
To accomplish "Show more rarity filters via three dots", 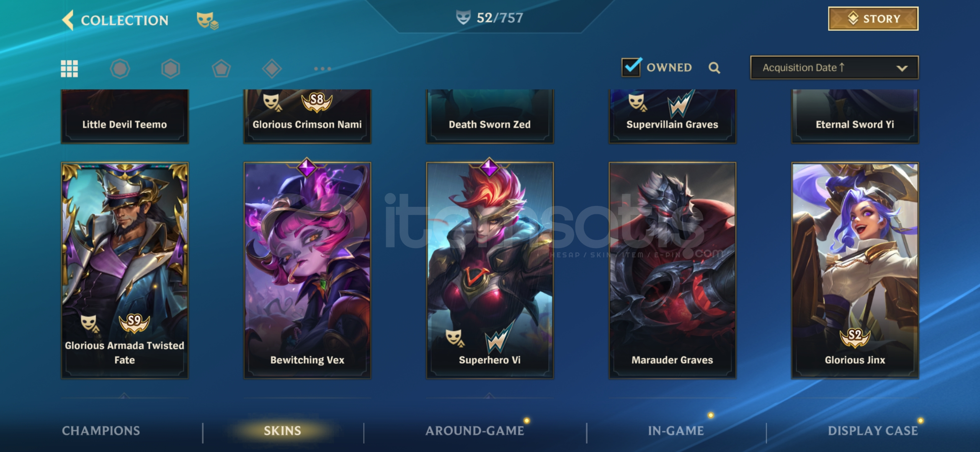I will point(322,69).
